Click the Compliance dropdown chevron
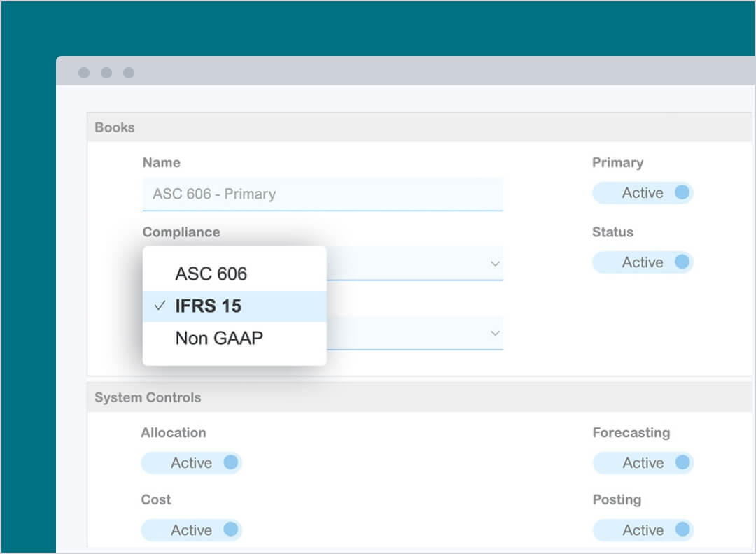 495,264
